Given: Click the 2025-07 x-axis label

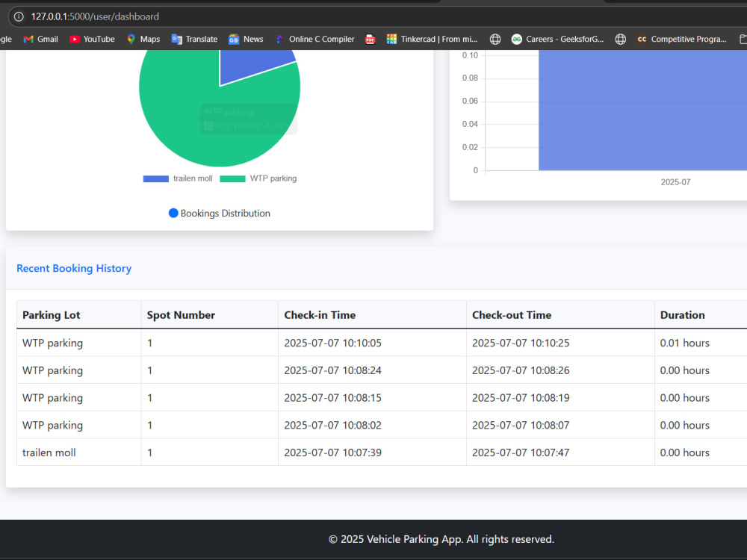Looking at the screenshot, I should (x=675, y=182).
